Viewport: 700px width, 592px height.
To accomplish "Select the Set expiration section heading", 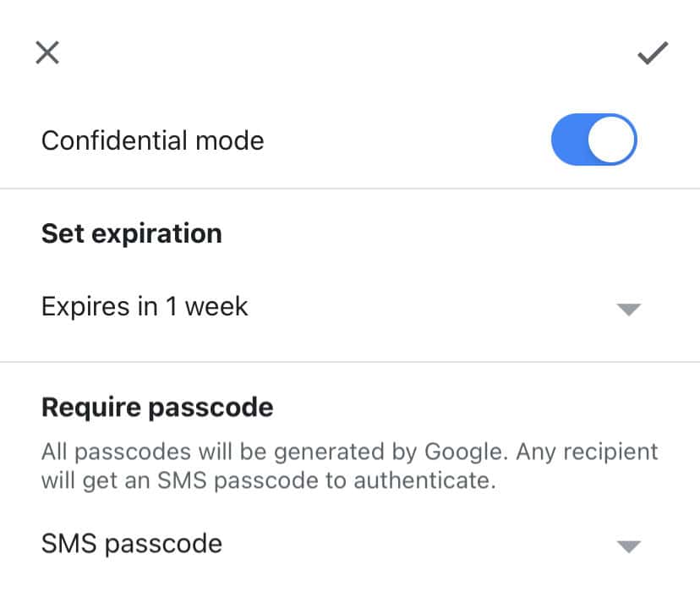I will pos(131,233).
